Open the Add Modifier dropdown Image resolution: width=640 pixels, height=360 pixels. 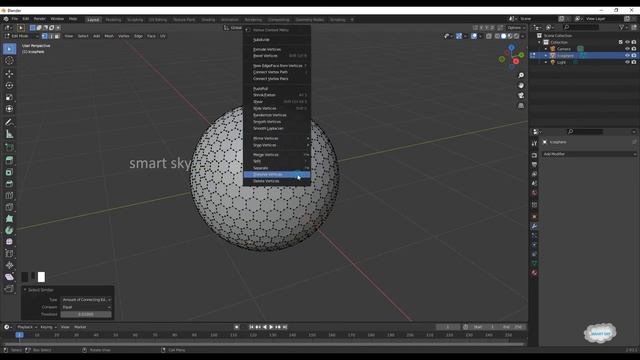coord(589,154)
